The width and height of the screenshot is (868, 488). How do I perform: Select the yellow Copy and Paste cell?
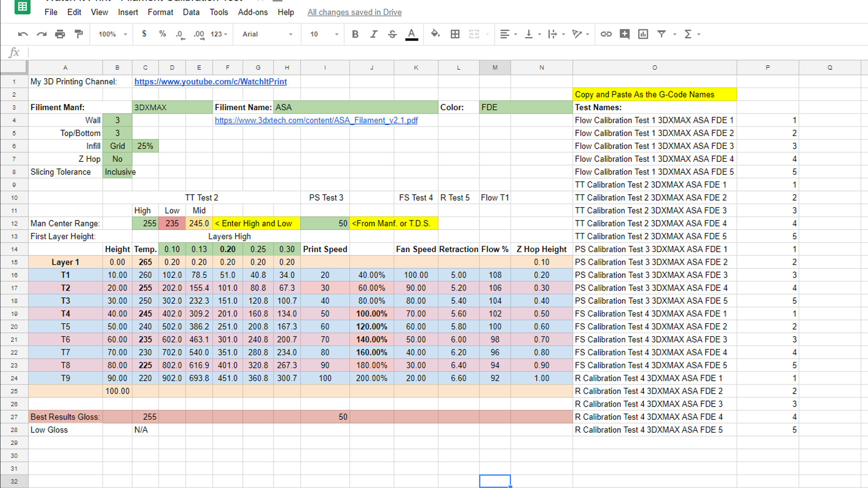[x=655, y=94]
